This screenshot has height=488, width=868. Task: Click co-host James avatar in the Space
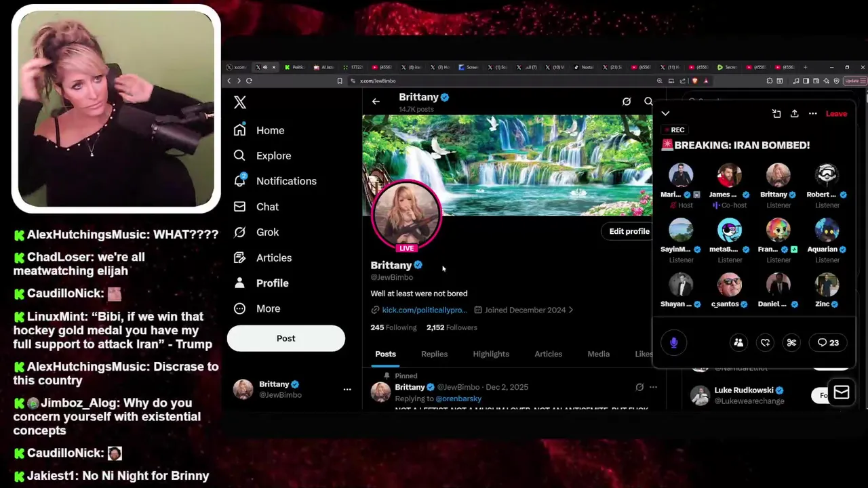tap(730, 175)
